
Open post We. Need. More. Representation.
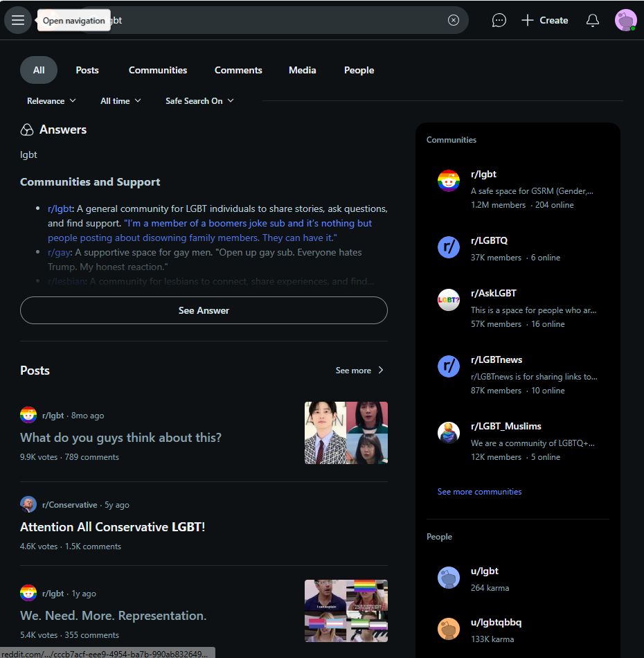click(114, 615)
